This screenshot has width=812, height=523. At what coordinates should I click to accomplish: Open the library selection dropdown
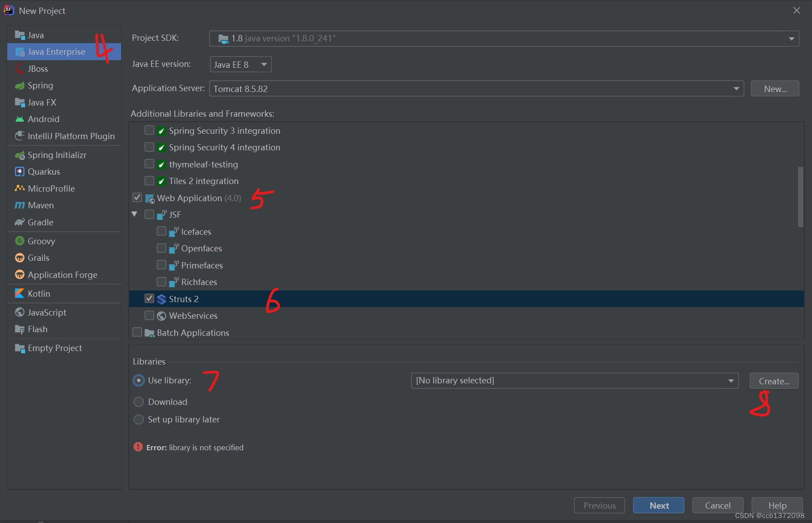(575, 381)
